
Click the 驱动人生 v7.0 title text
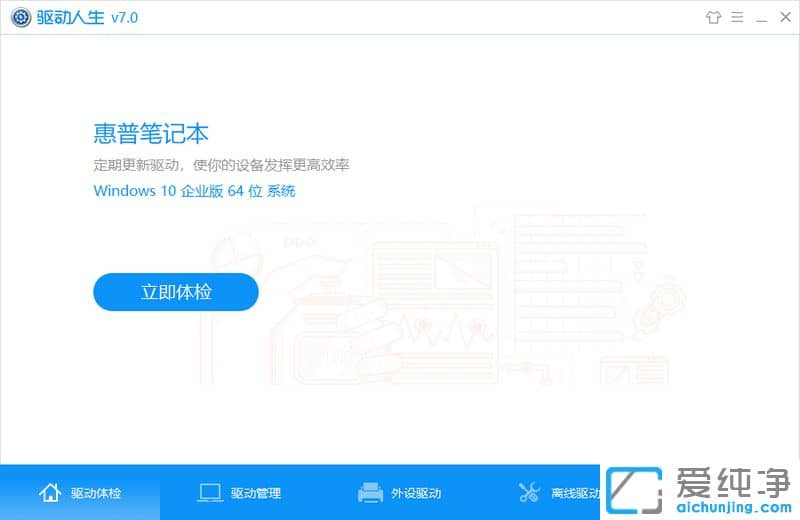(84, 17)
